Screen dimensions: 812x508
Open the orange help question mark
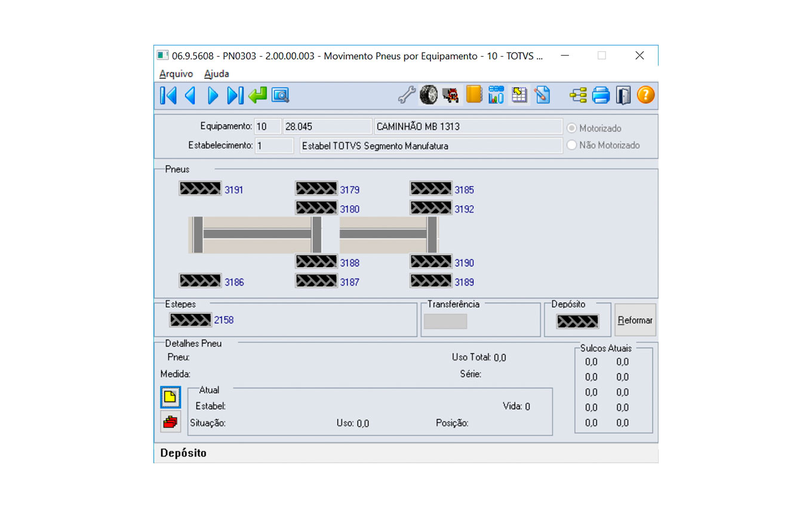645,95
